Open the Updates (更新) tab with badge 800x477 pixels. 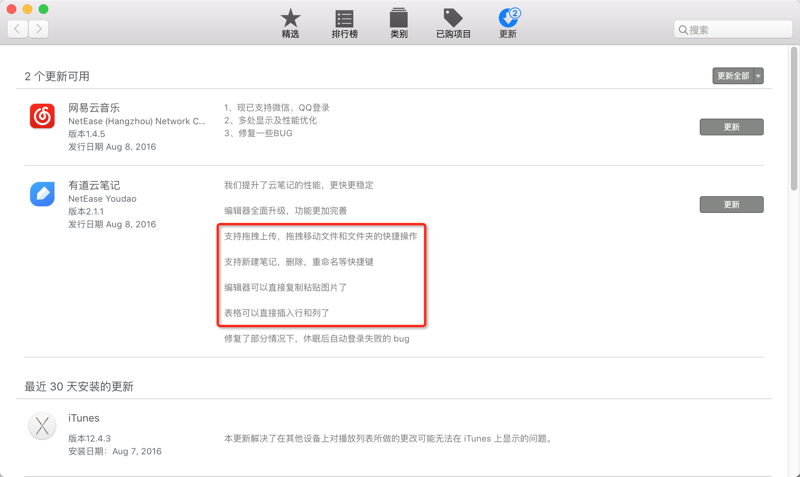[508, 23]
